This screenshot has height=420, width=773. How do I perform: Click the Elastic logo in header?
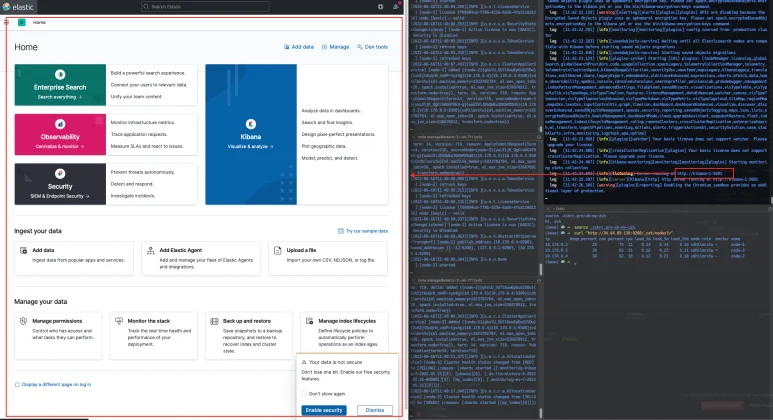pos(20,6)
